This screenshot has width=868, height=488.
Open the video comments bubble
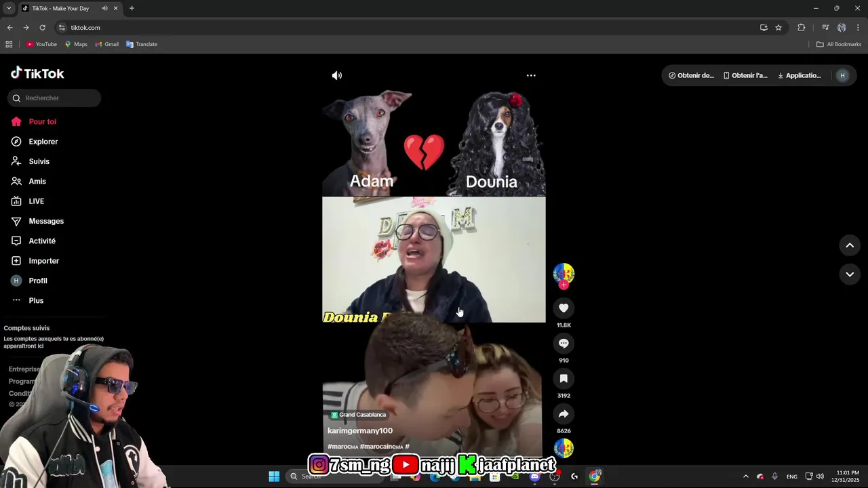coord(564,344)
